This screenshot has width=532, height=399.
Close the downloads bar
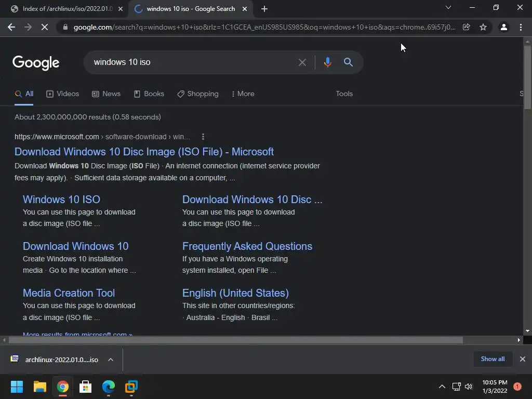point(523,359)
